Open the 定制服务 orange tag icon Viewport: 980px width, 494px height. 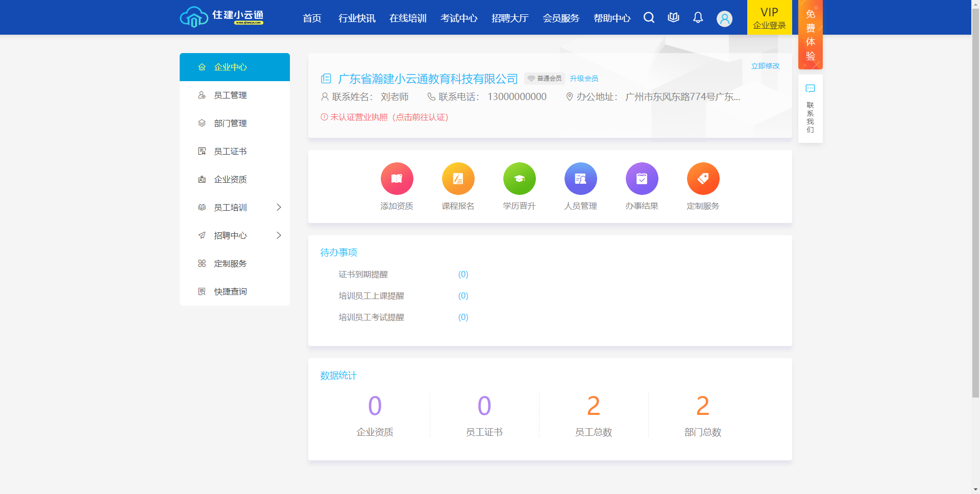pyautogui.click(x=703, y=179)
